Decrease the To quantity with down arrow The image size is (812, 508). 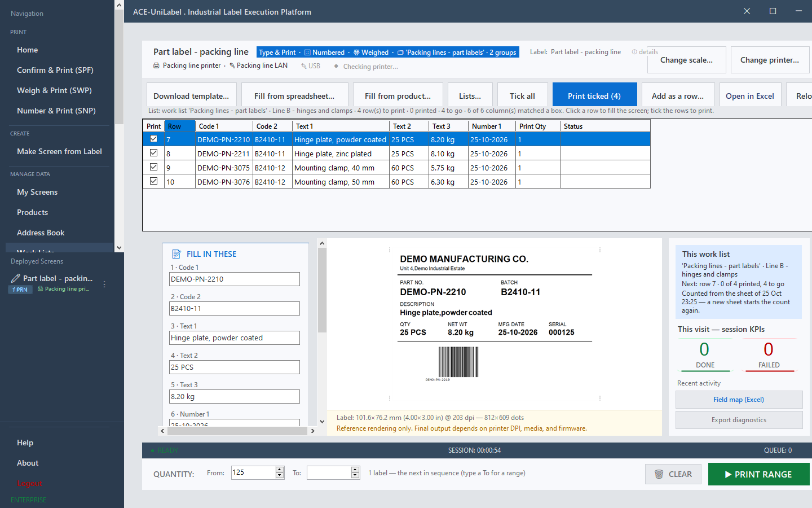pyautogui.click(x=355, y=476)
